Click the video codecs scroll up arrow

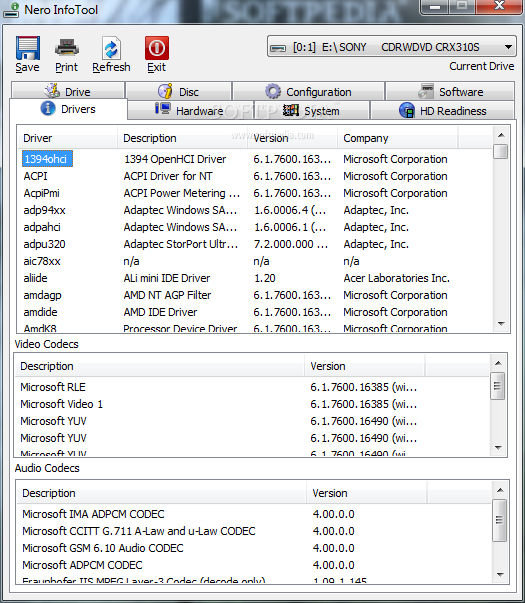pyautogui.click(x=498, y=363)
